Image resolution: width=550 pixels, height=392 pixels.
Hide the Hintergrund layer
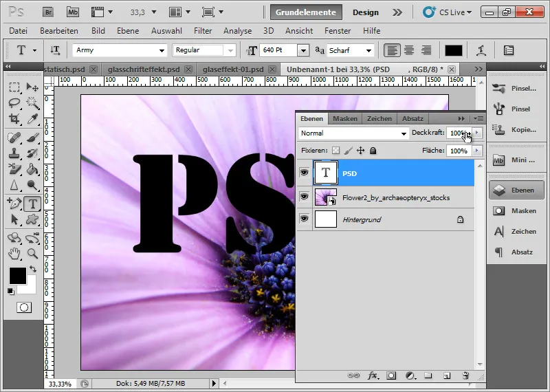(304, 219)
